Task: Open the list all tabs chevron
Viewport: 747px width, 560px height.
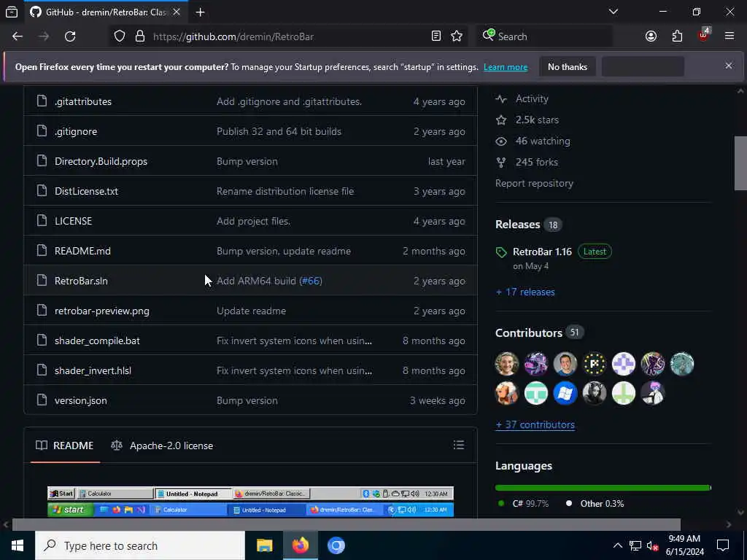Action: pyautogui.click(x=614, y=12)
